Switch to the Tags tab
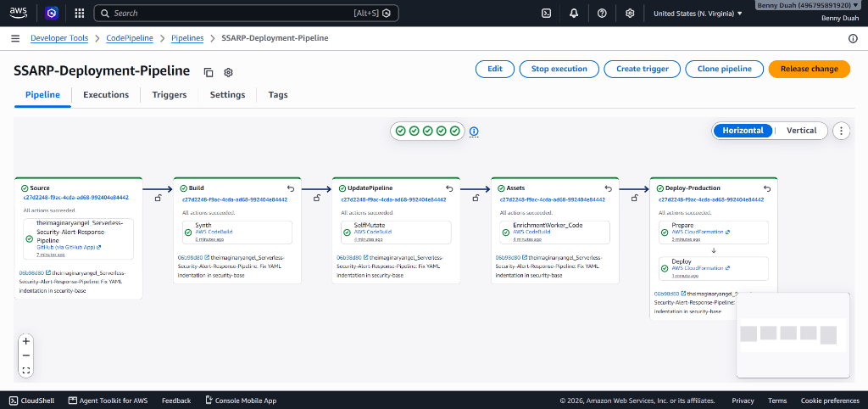The image size is (868, 409). tap(278, 95)
